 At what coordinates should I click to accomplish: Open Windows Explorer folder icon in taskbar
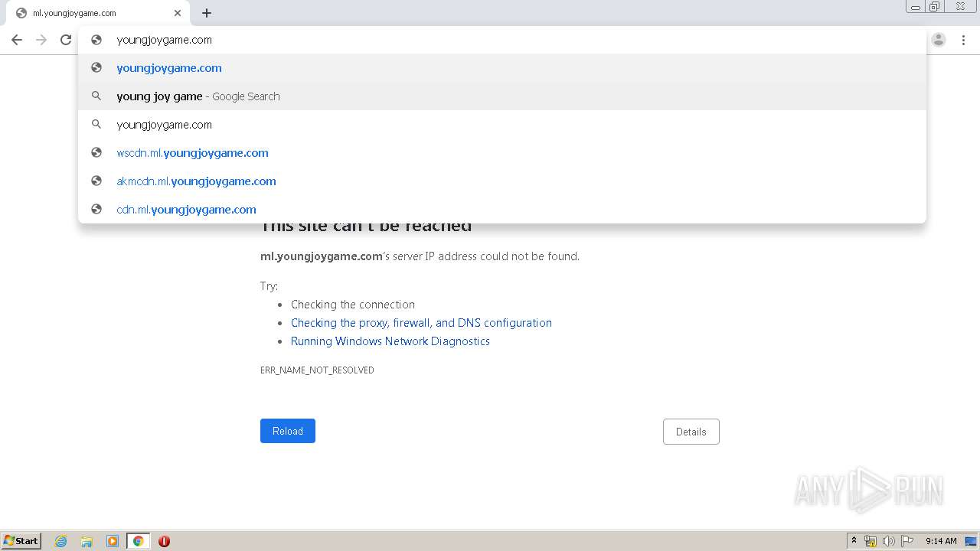(x=87, y=541)
